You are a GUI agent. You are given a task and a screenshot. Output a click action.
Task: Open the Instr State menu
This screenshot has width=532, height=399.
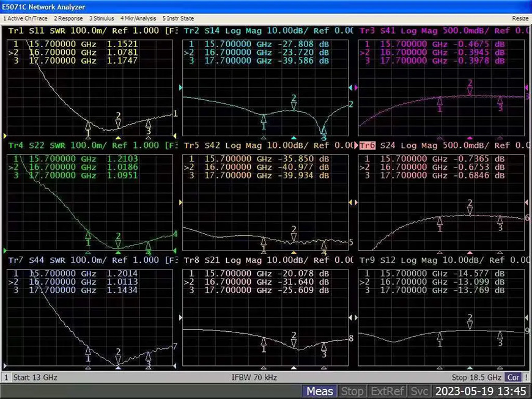[178, 18]
